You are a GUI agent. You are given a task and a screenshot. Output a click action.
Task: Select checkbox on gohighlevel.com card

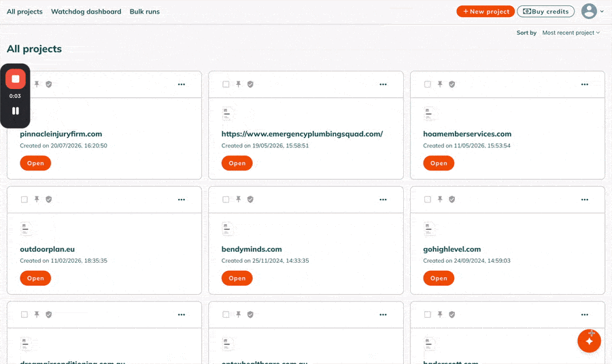click(428, 199)
